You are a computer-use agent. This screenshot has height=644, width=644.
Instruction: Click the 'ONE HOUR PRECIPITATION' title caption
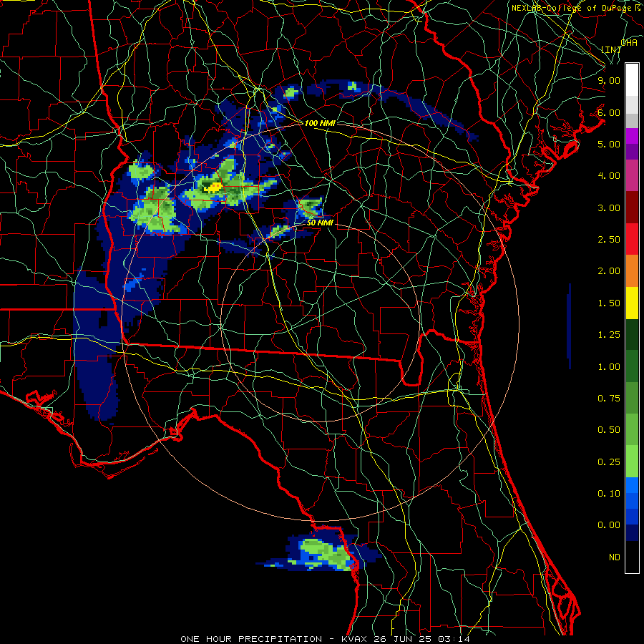(x=251, y=639)
